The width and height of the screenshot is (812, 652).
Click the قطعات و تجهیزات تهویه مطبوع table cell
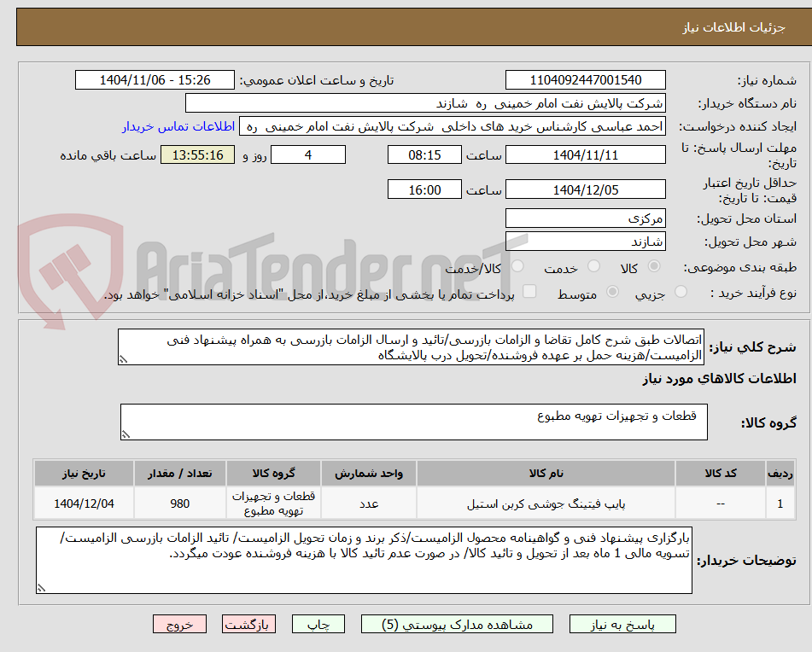tap(273, 504)
